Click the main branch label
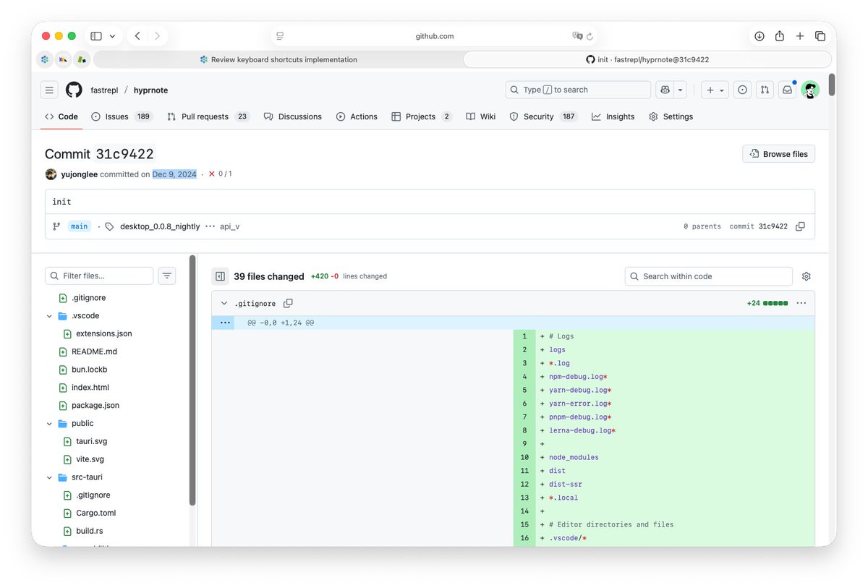The width and height of the screenshot is (868, 588). click(80, 226)
